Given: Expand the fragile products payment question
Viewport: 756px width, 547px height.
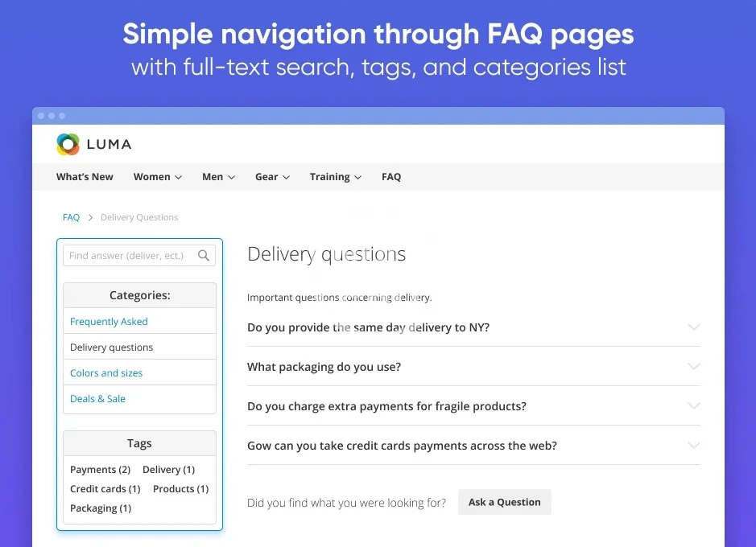Looking at the screenshot, I should [x=386, y=406].
